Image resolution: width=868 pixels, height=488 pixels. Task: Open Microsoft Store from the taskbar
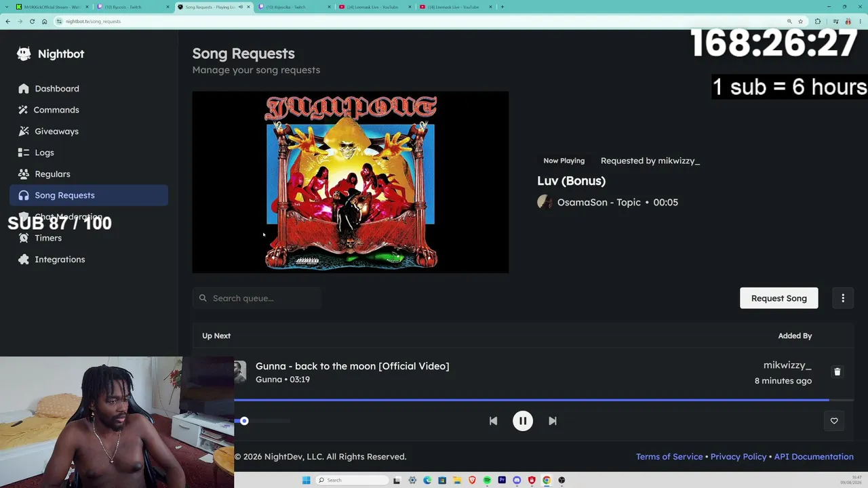(442, 481)
